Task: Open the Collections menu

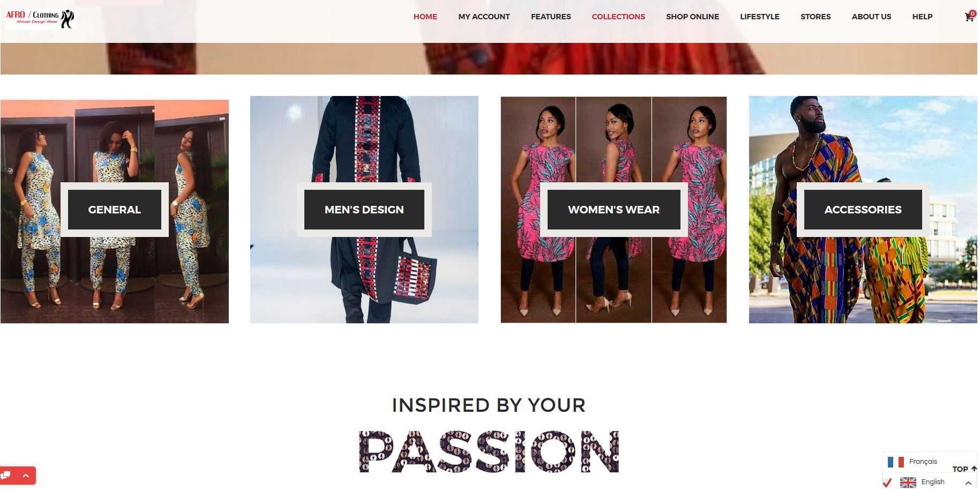Action: [x=618, y=17]
